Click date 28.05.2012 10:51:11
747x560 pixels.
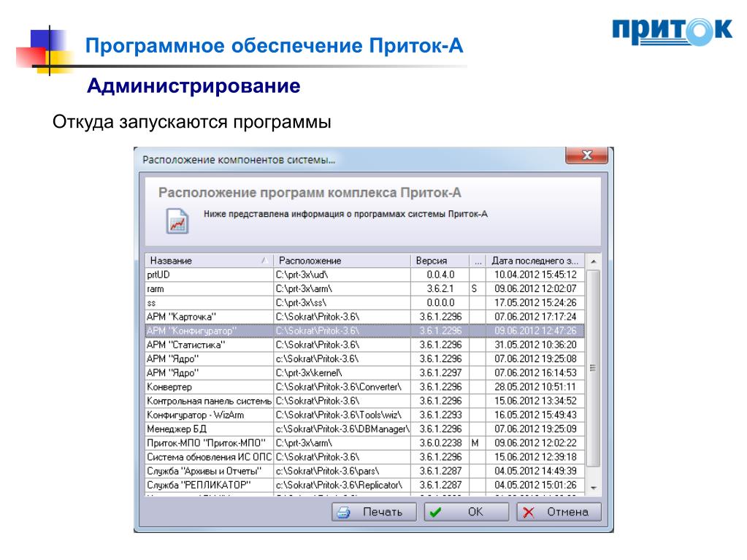[x=535, y=387]
